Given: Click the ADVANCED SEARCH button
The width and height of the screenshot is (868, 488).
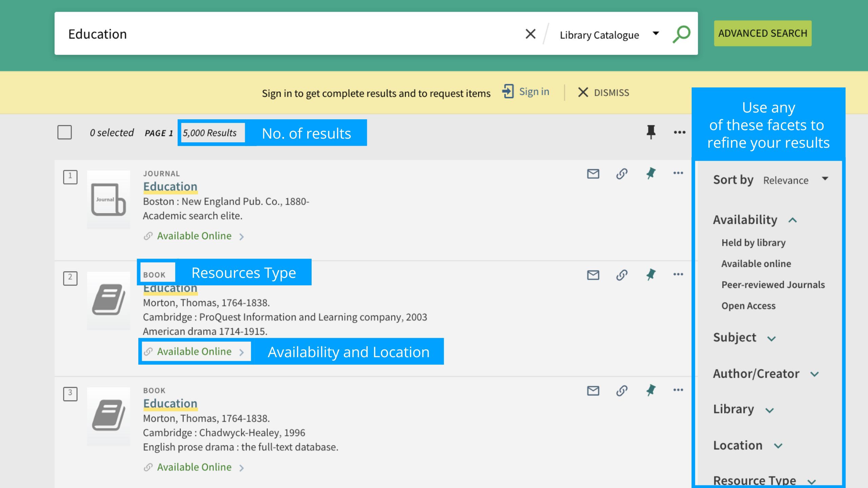Looking at the screenshot, I should click(x=763, y=33).
